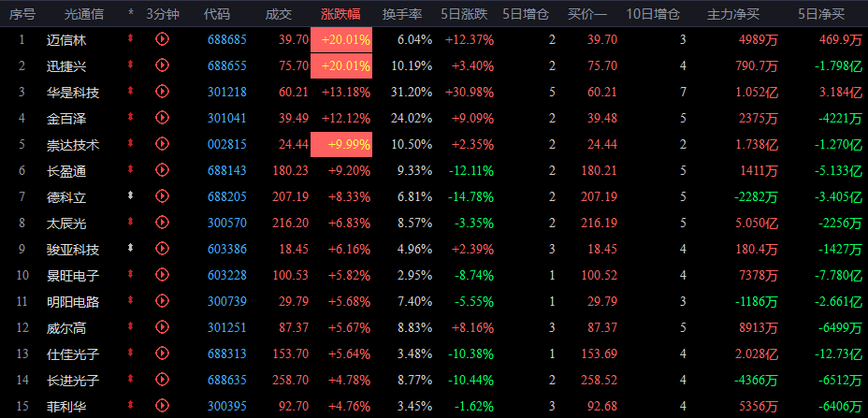Click the red marker icon beside 迈信林
The width and height of the screenshot is (868, 418).
131,38
